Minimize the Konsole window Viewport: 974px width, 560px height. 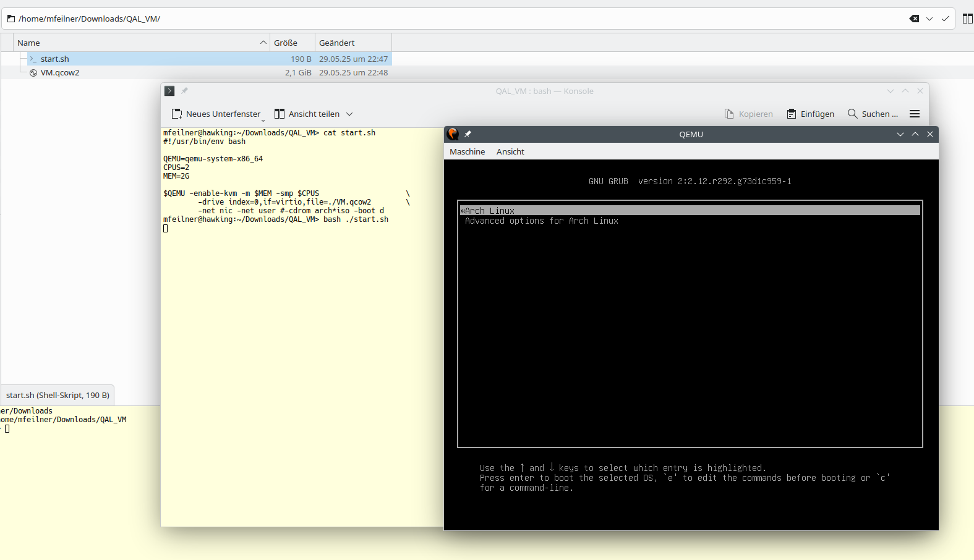coord(891,91)
